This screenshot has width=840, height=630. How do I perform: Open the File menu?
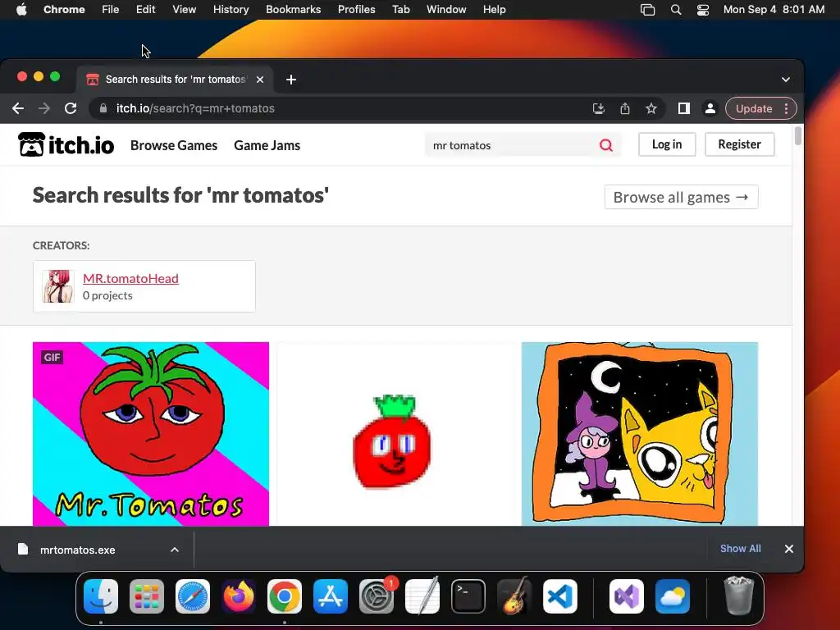111,10
